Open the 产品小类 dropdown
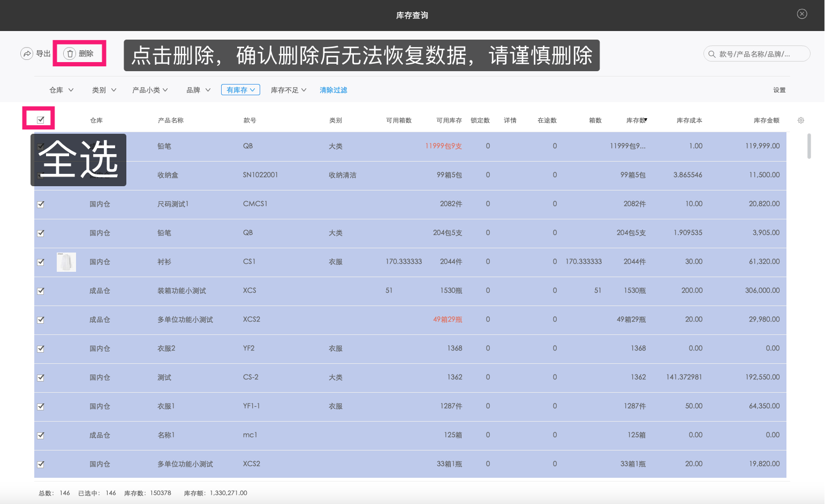Image resolution: width=825 pixels, height=504 pixels. 150,89
